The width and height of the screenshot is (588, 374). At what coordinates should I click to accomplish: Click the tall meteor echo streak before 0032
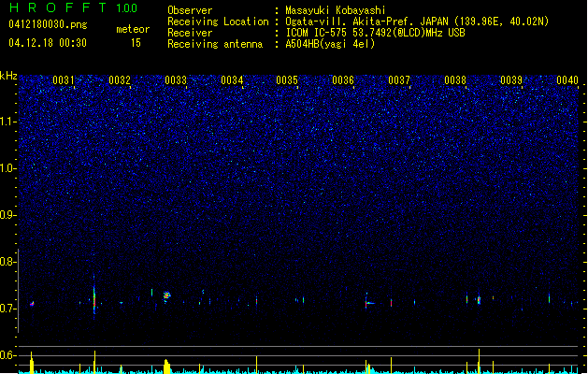[x=94, y=298]
